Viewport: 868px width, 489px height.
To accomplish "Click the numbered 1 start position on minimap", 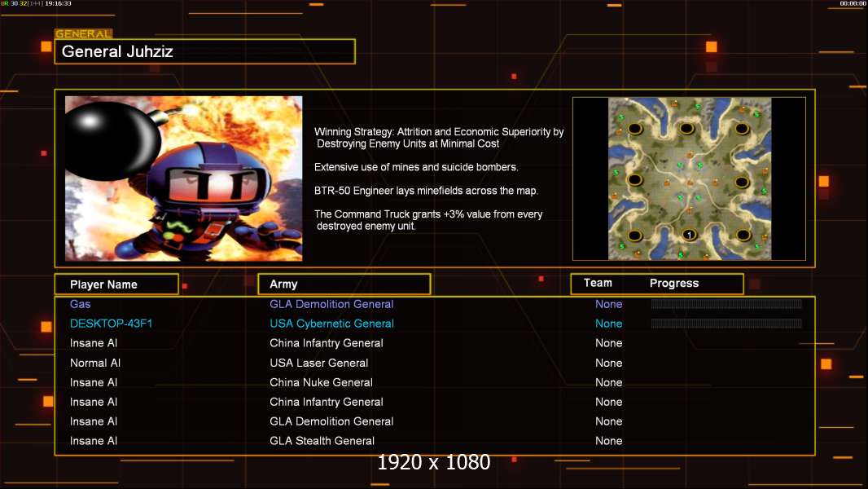I will coord(689,235).
